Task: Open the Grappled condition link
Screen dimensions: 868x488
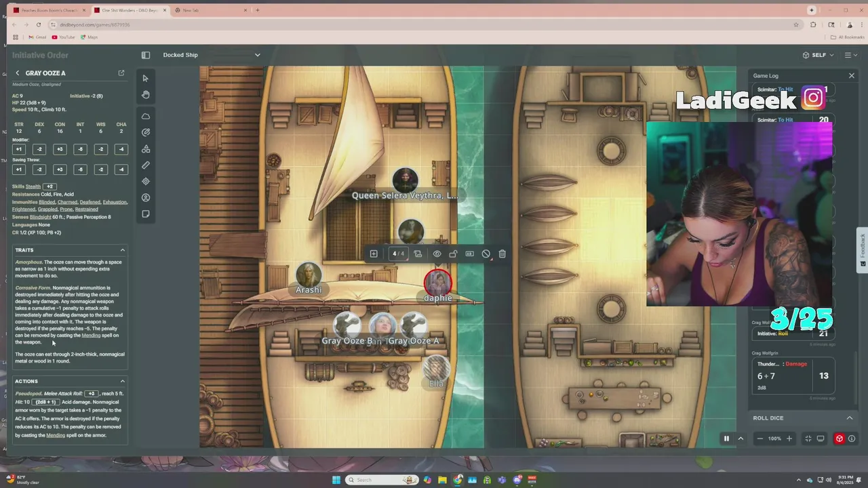Action: pos(47,209)
